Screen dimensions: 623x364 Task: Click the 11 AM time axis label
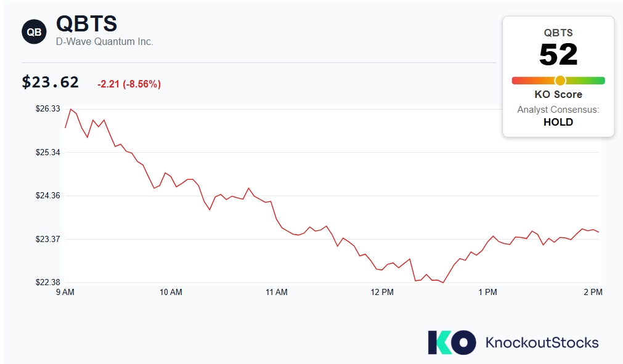point(277,292)
